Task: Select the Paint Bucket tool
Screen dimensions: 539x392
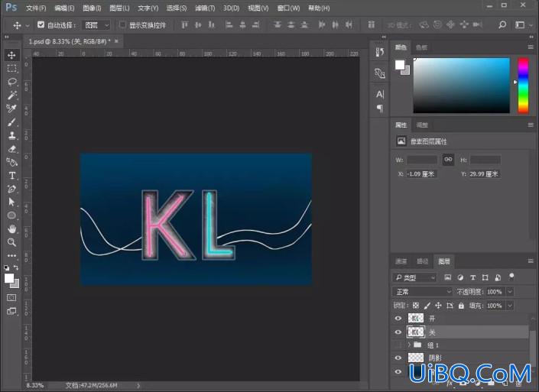Action: (x=11, y=162)
